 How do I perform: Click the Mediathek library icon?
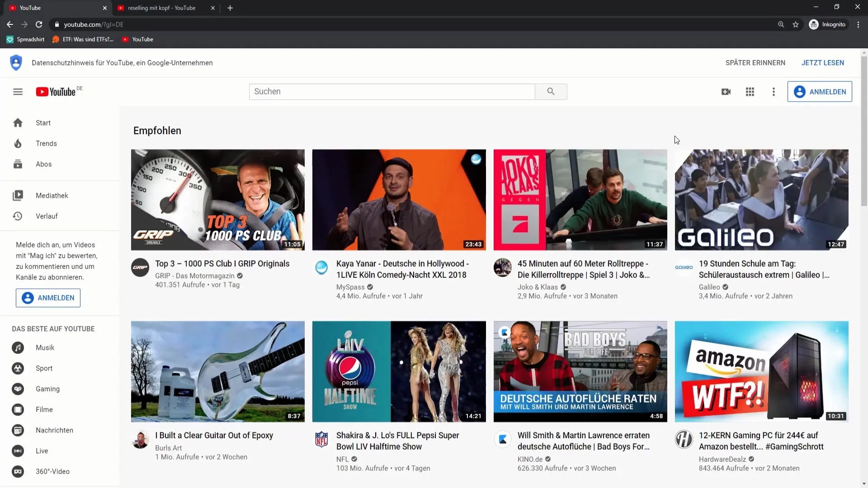tap(18, 196)
